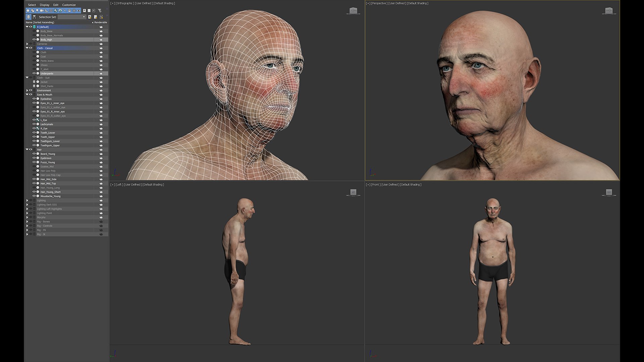644x362 pixels.
Task: Click the [Default Shading] label in Perspective viewport
Action: [x=418, y=3]
